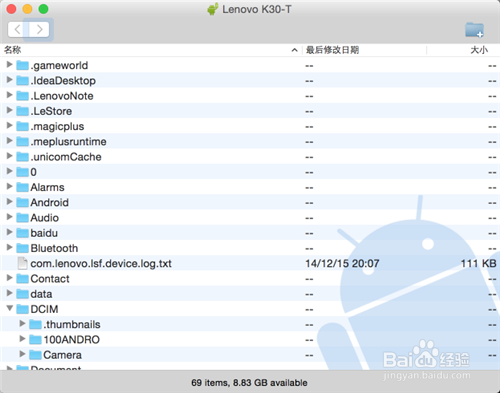Expand the .meplusruntime folder
The height and width of the screenshot is (393, 500).
10,141
